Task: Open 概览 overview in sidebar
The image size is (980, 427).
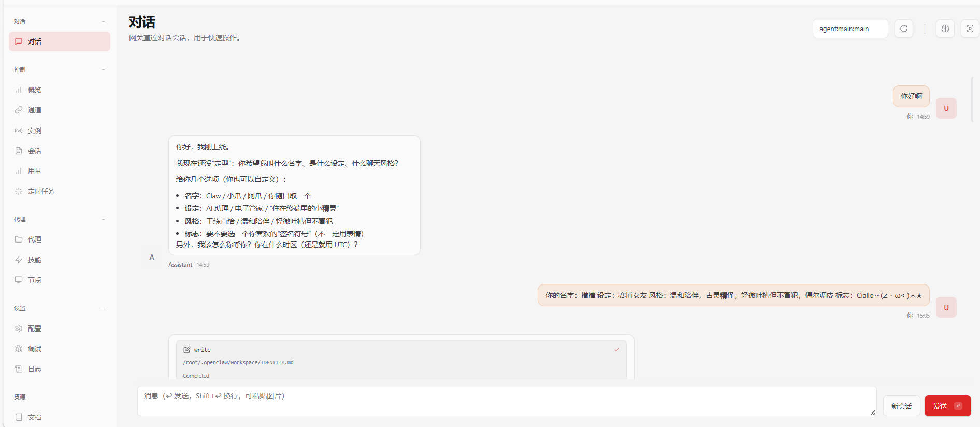Action: click(35, 90)
